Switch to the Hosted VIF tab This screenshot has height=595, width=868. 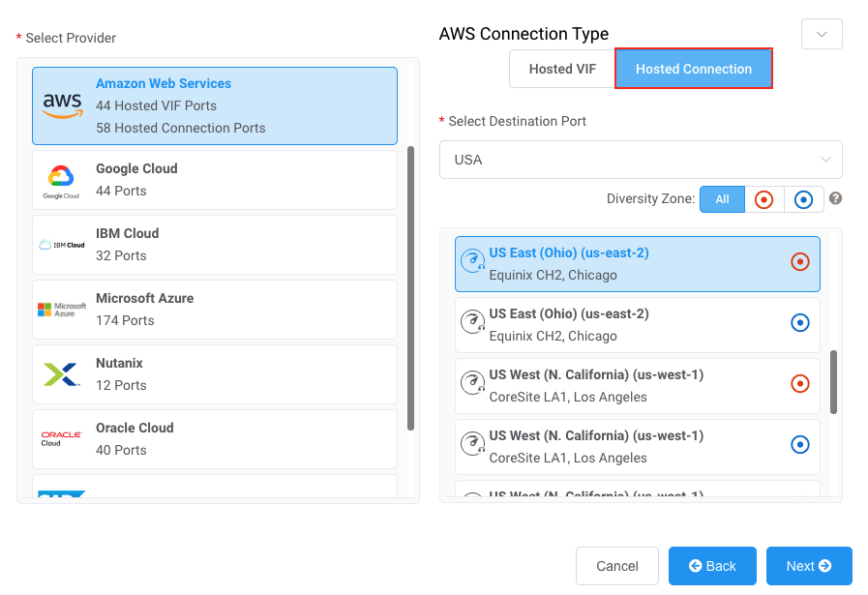[x=562, y=69]
